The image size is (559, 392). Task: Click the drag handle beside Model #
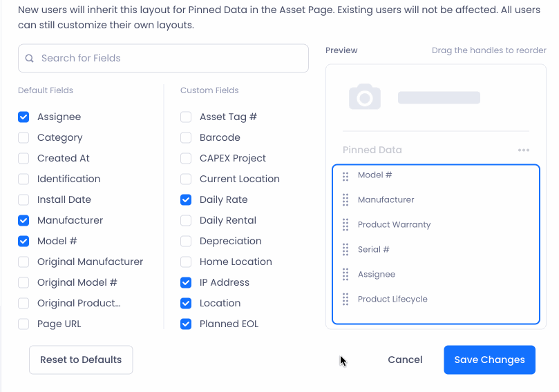pyautogui.click(x=345, y=176)
